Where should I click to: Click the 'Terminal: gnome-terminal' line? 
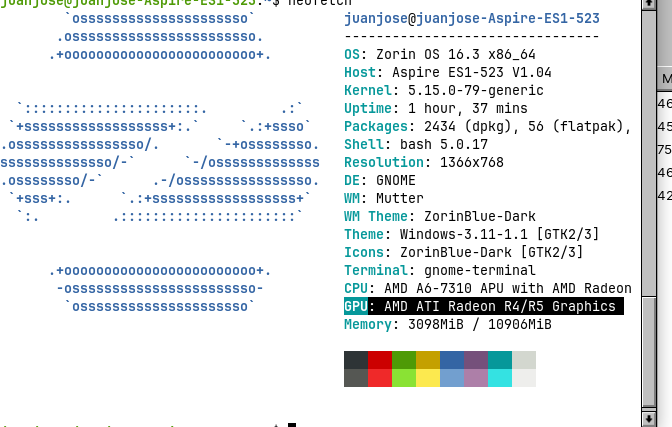440,271
